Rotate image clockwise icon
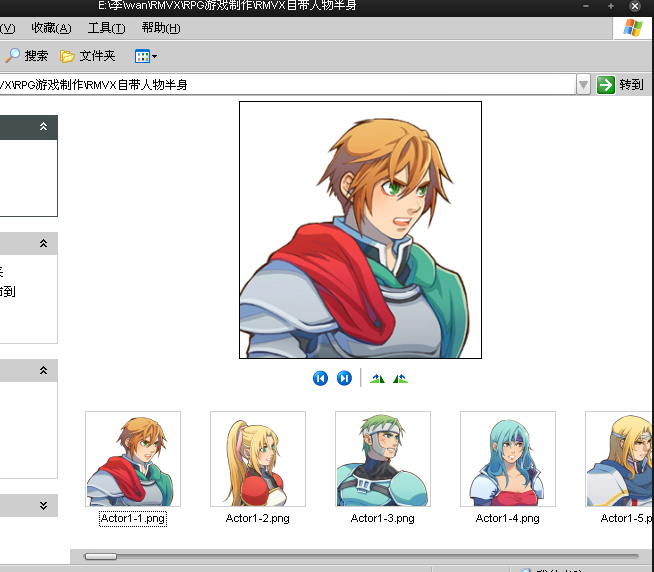The width and height of the screenshot is (654, 572). pos(377,378)
